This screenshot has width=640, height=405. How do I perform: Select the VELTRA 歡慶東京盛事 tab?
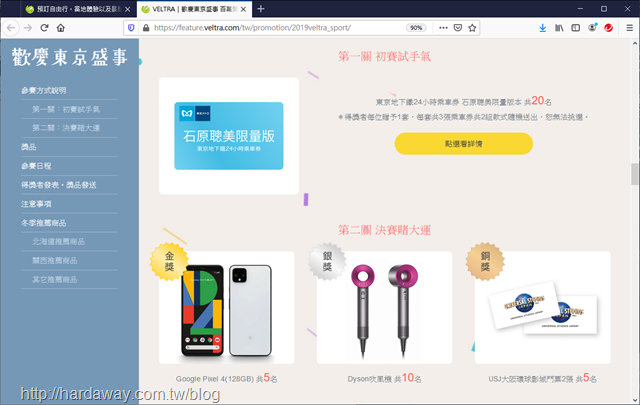pos(194,9)
